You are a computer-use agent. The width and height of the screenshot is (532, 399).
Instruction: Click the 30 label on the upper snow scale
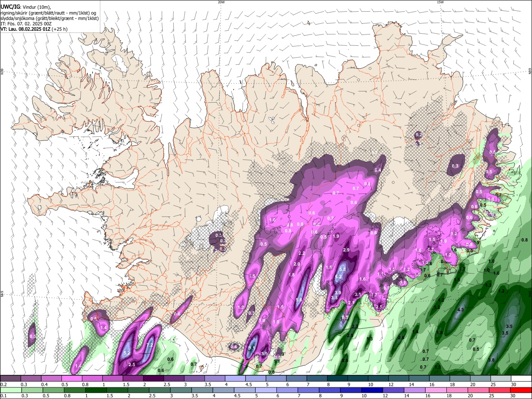tap(513, 384)
